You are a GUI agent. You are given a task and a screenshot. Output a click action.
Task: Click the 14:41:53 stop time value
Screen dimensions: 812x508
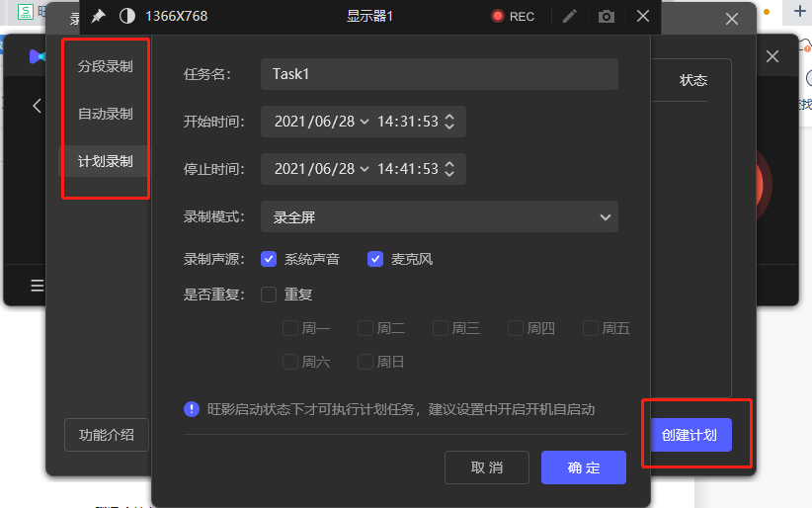click(x=408, y=169)
